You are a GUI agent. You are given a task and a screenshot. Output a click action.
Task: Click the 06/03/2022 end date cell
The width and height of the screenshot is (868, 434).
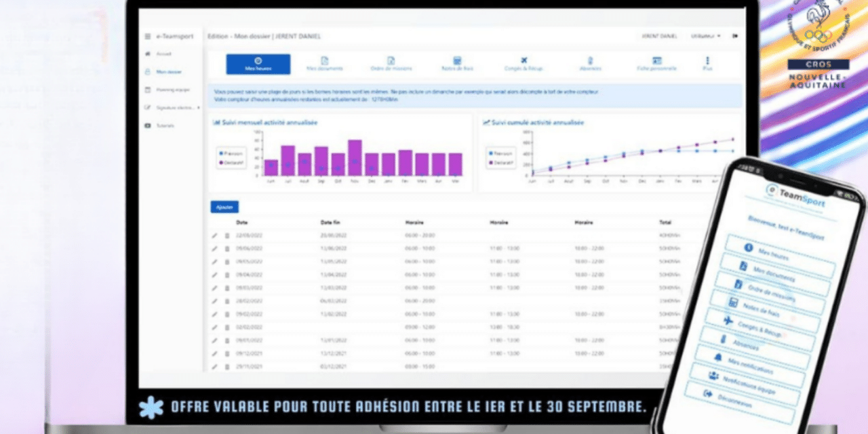coord(334,300)
